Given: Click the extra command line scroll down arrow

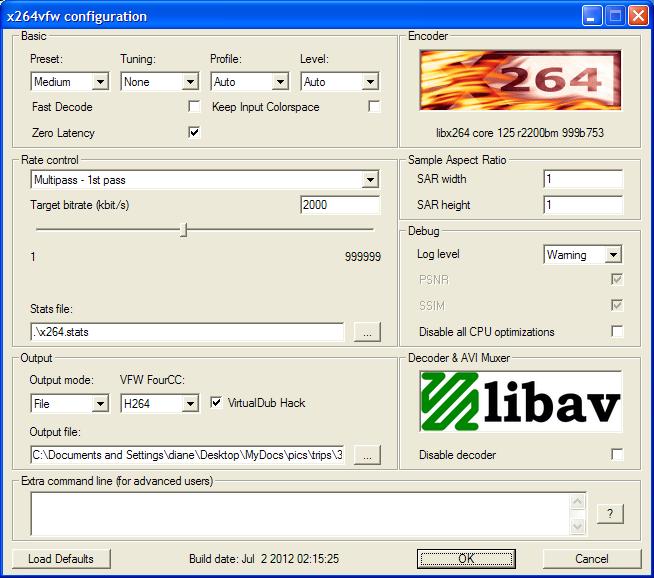Looking at the screenshot, I should coord(578,526).
